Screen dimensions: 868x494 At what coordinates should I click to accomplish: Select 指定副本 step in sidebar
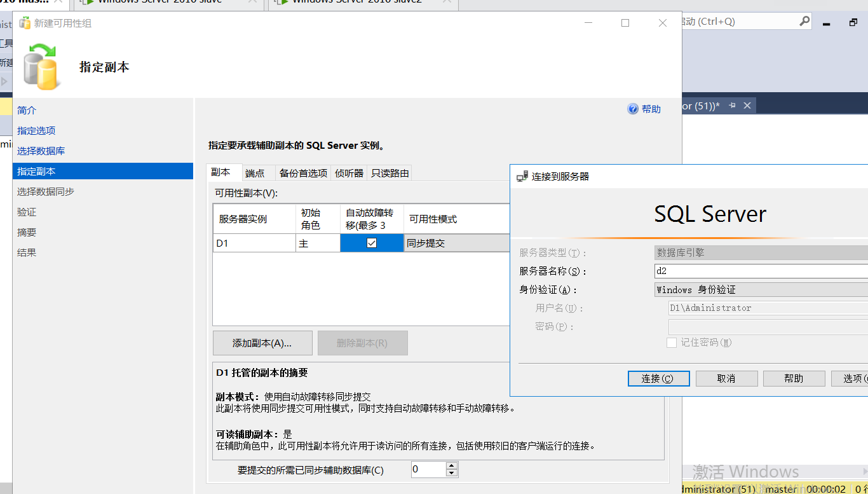coord(103,171)
